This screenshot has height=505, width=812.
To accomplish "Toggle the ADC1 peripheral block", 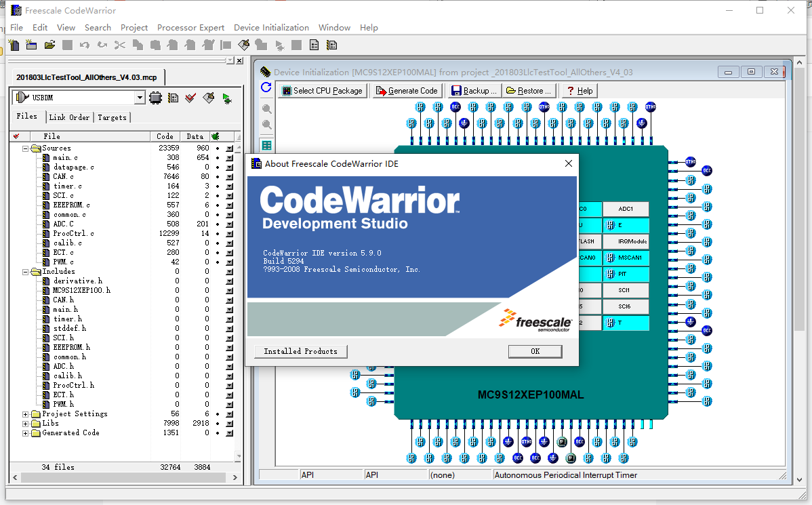I will click(625, 209).
